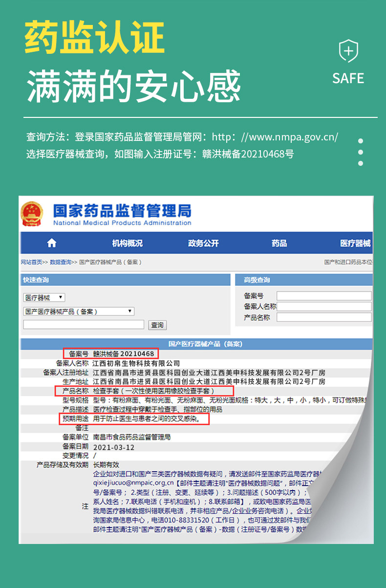
Task: Open the 医疗器械 menu
Action: point(355,243)
